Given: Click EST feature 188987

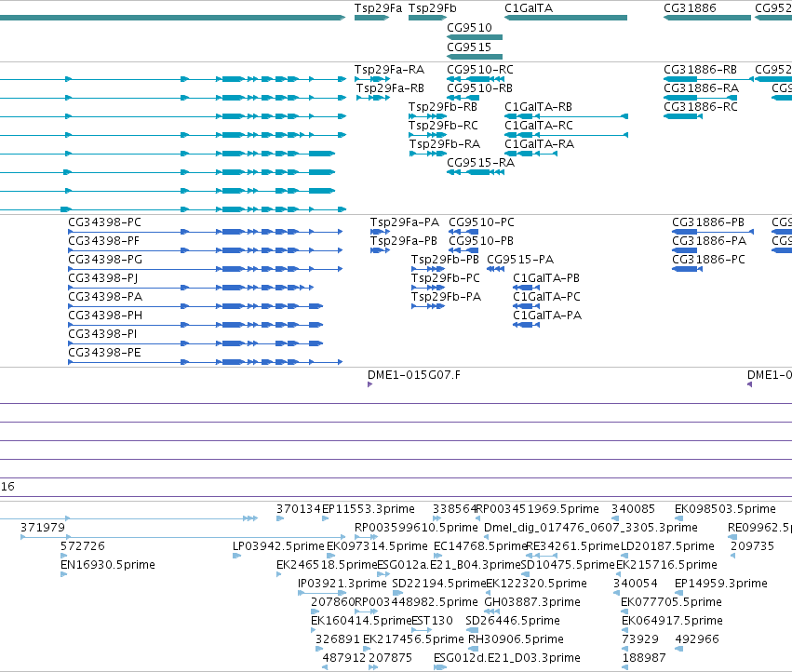Looking at the screenshot, I should (643, 658).
